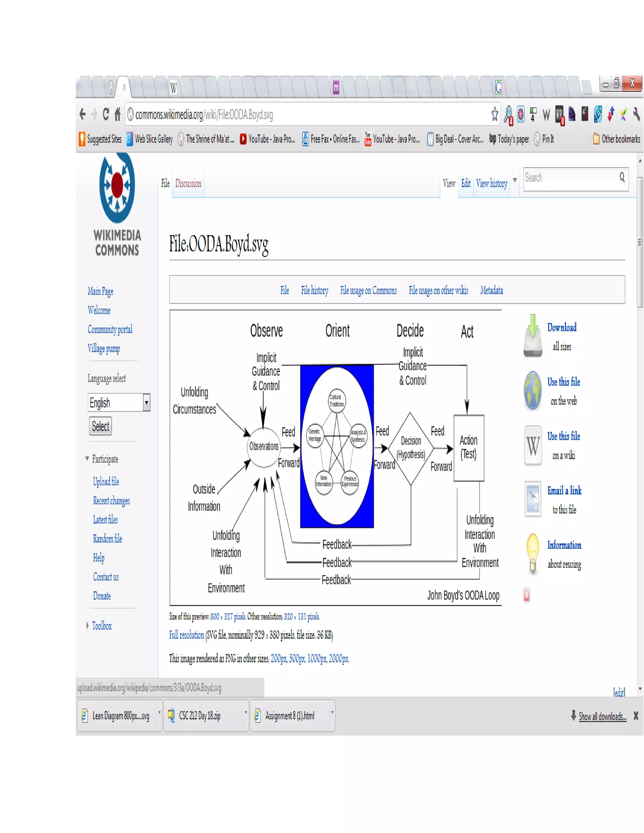Click the globe icon for web use
This screenshot has height=833, width=644.
tap(533, 390)
